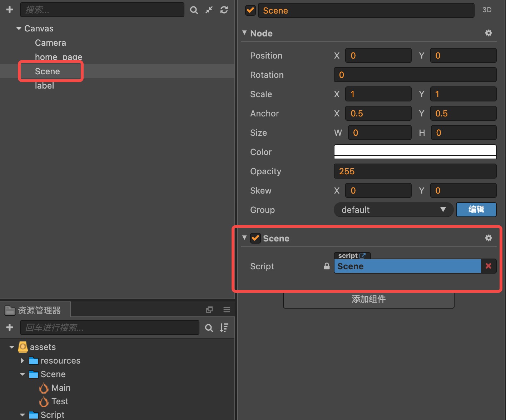Select the Main scene file
This screenshot has width=506, height=420.
(55, 388)
